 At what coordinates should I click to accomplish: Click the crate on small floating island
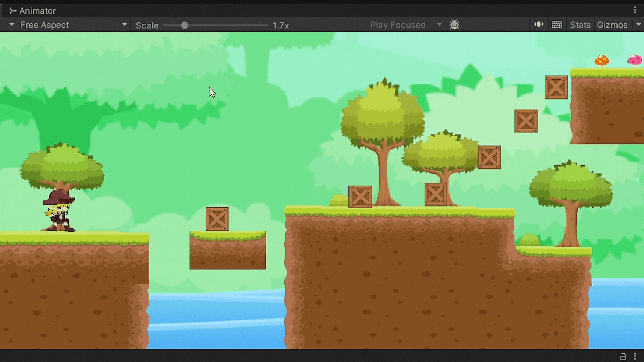(217, 219)
